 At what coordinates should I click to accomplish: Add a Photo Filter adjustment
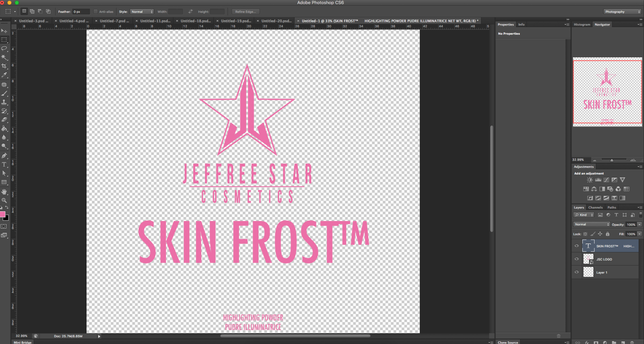click(x=610, y=189)
